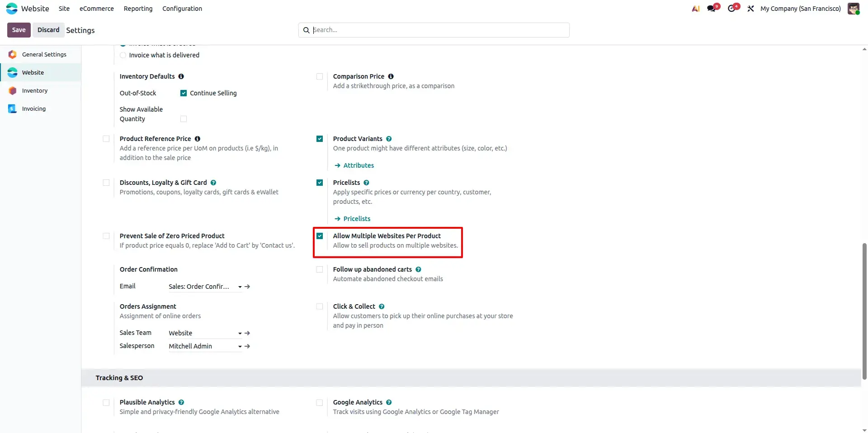Image resolution: width=868 pixels, height=433 pixels.
Task: Enable Product Reference Price checkbox
Action: pyautogui.click(x=106, y=139)
